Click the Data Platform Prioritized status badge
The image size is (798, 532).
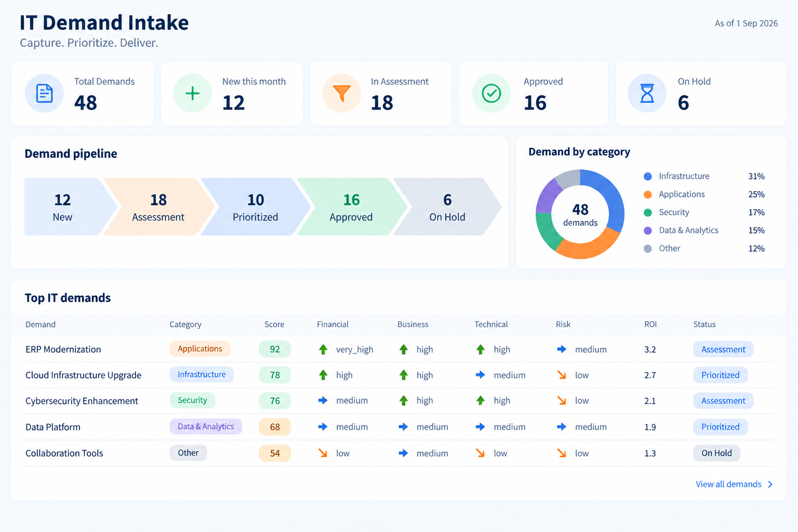point(721,427)
